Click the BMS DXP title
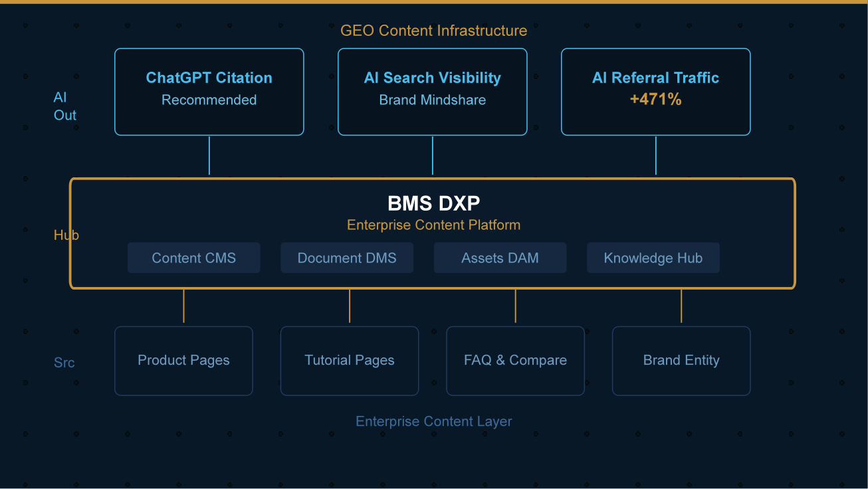Image resolution: width=868 pixels, height=489 pixels. point(434,203)
